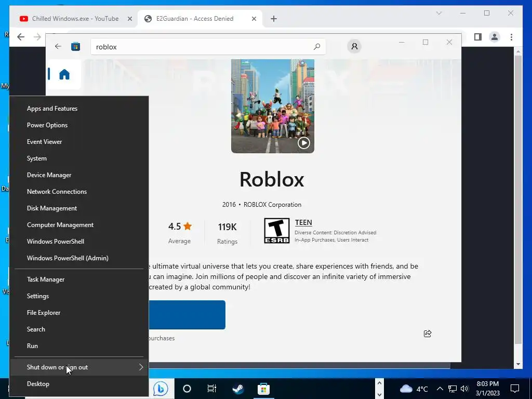
Task: Open the Run dialog entry
Action: click(79, 346)
